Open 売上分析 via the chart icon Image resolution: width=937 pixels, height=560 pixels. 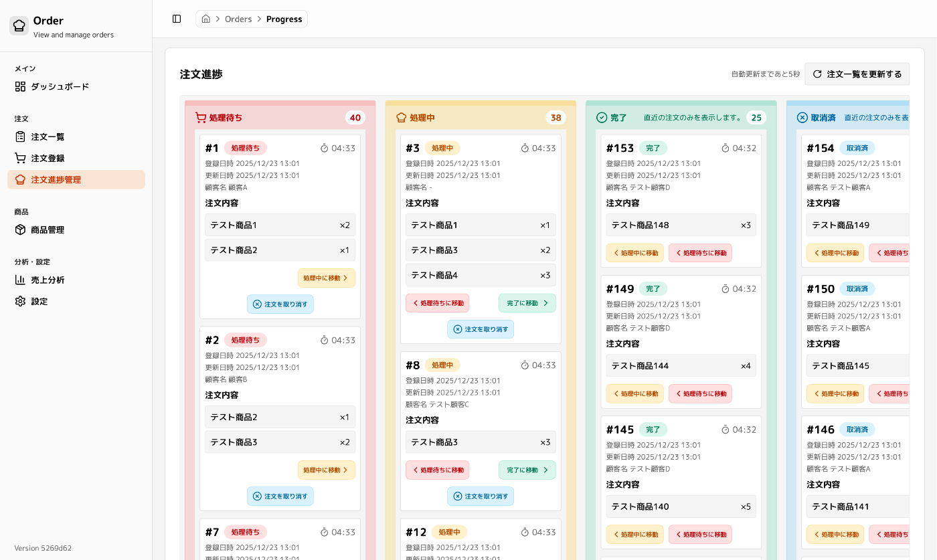[20, 280]
